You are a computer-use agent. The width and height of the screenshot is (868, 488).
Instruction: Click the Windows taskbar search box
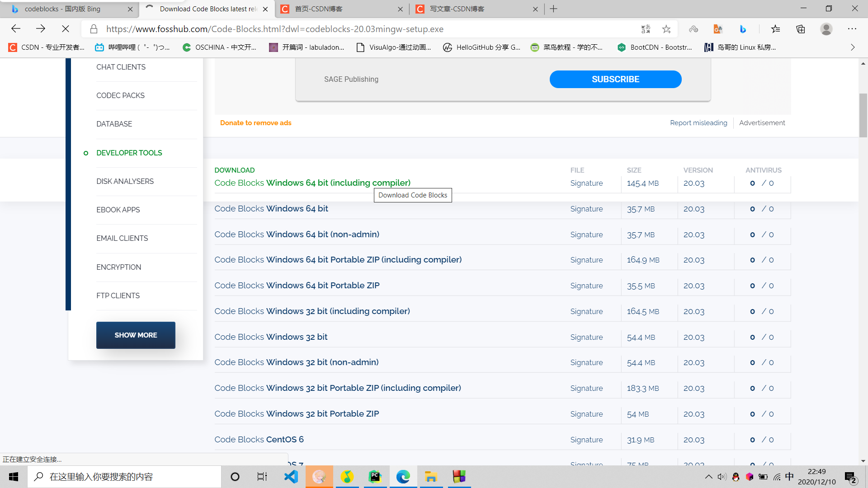pos(124,477)
